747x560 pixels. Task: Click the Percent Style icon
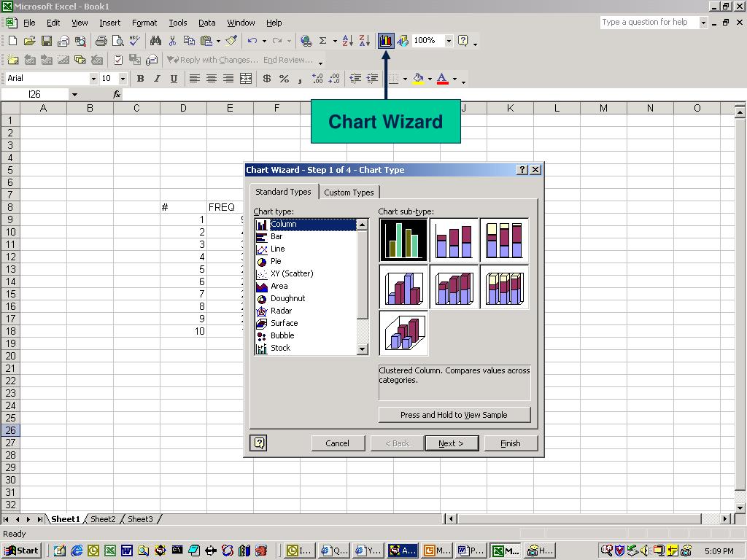(284, 79)
